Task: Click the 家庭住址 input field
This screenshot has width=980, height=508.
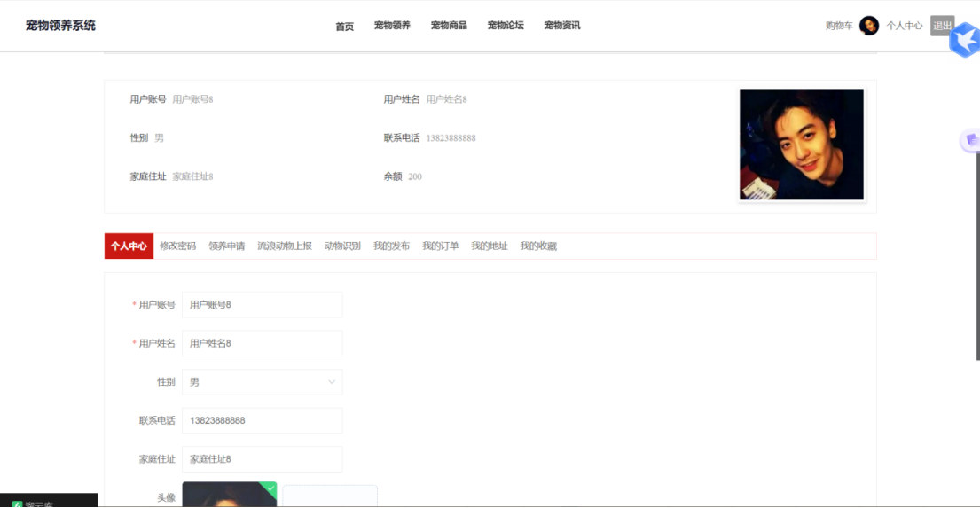Action: pos(262,459)
